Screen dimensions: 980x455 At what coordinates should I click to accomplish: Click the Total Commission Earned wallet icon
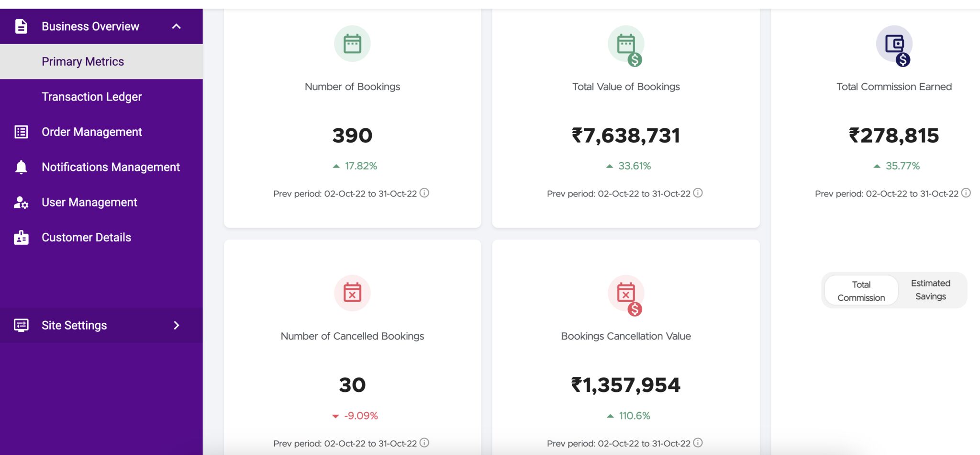(894, 45)
